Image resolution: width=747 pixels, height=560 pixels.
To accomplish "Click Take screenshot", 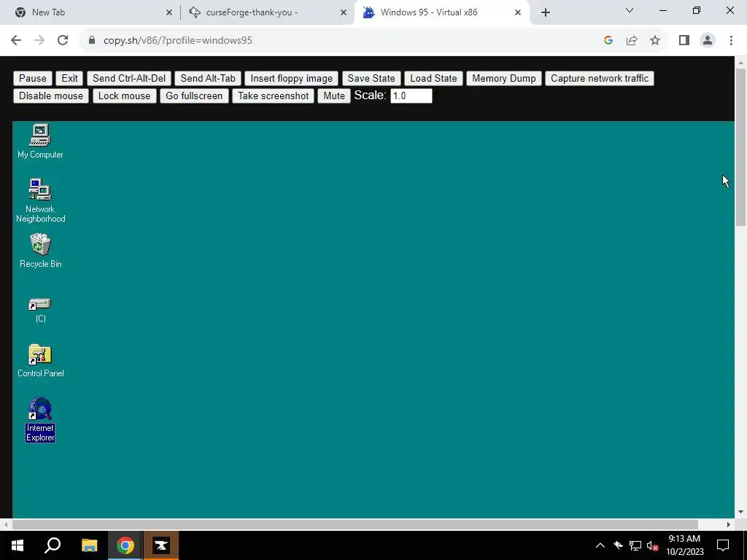I will (x=274, y=96).
